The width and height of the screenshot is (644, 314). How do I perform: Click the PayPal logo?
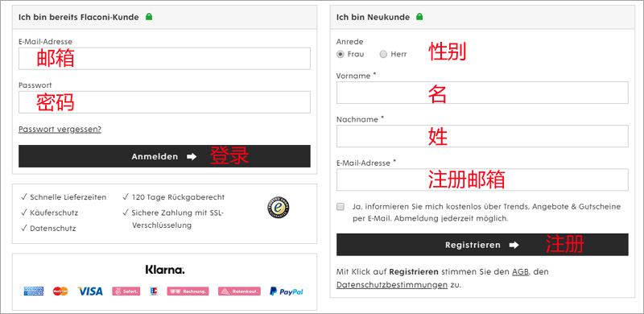287,291
